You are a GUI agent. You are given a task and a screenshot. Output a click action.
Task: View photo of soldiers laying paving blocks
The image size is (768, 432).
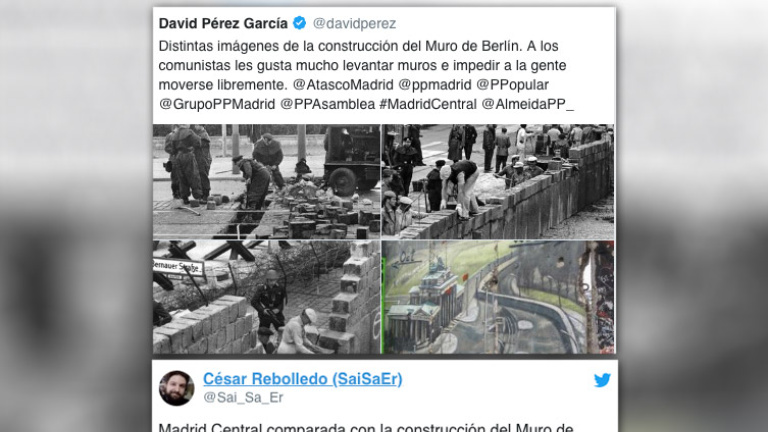pos(266,181)
